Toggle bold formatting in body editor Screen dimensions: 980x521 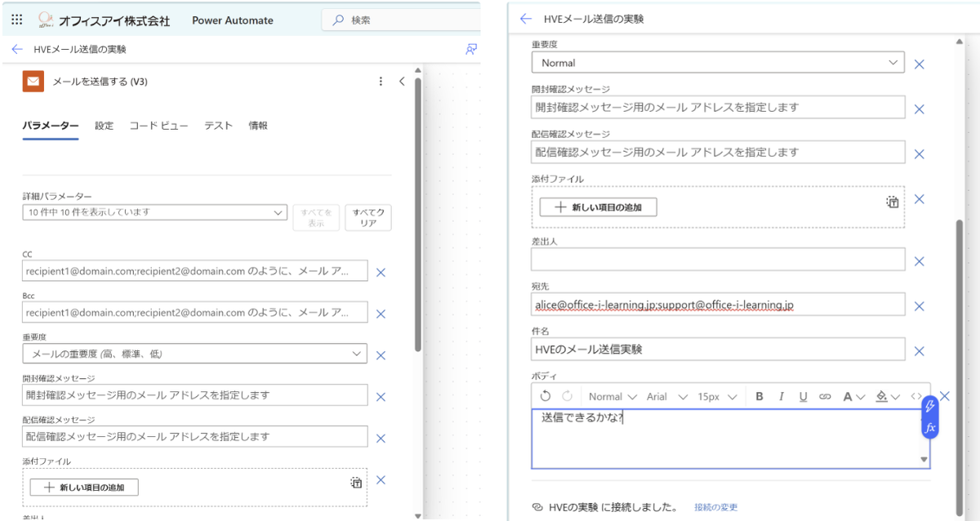click(759, 396)
